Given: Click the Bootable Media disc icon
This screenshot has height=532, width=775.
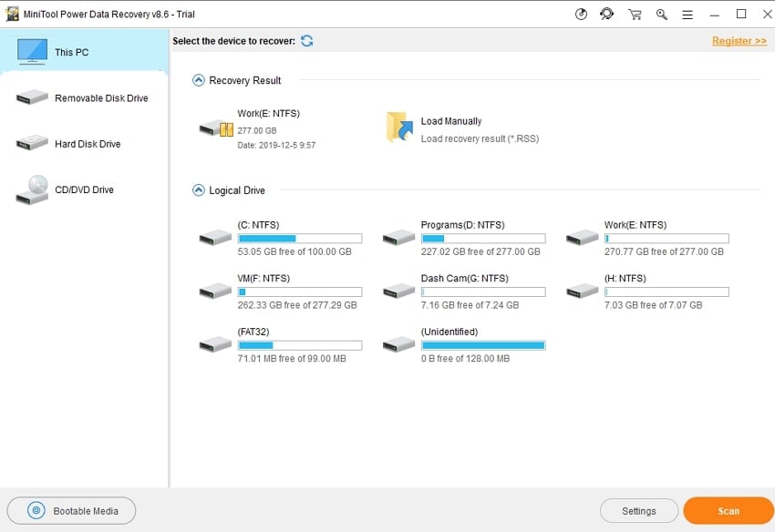Looking at the screenshot, I should pos(34,510).
